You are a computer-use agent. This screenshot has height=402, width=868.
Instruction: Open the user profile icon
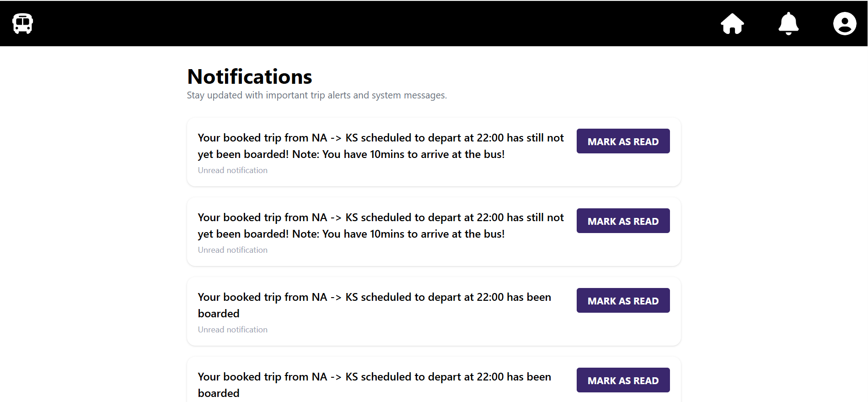pyautogui.click(x=844, y=23)
